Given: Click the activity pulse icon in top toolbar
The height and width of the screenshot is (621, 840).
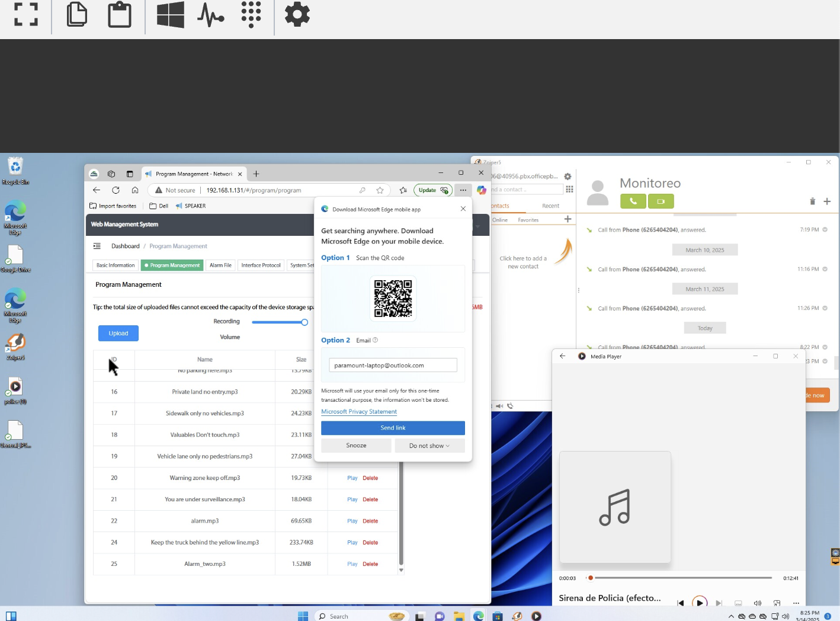Looking at the screenshot, I should click(210, 14).
